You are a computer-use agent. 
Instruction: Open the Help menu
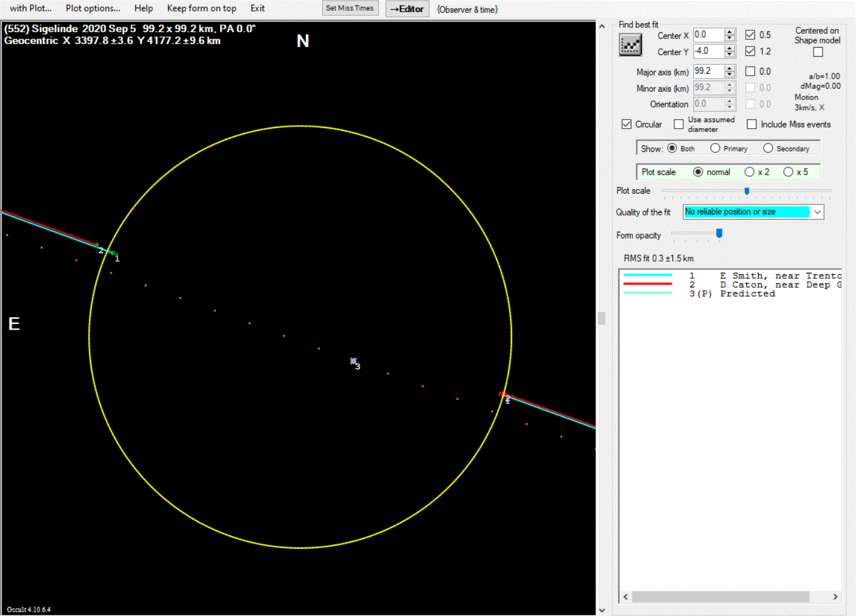click(144, 8)
